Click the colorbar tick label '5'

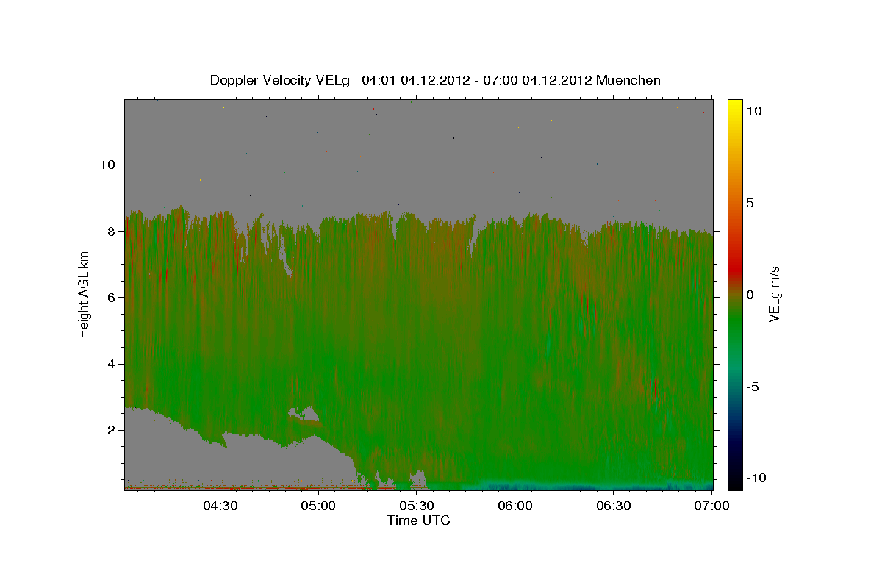(750, 203)
